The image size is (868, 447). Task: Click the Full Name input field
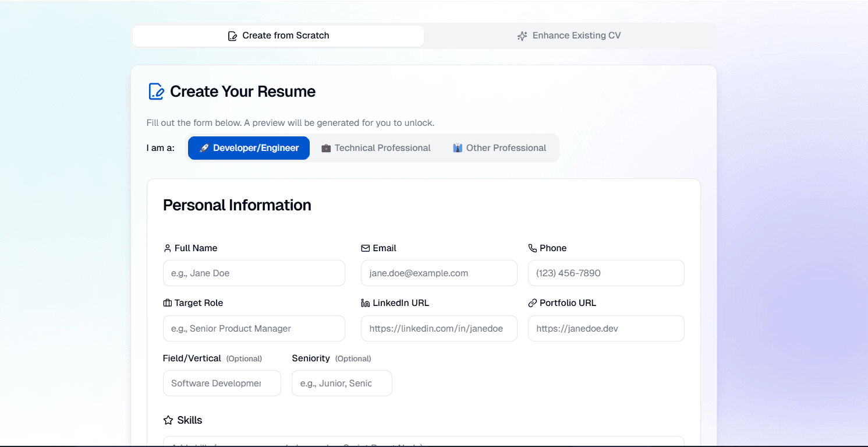[x=253, y=273]
